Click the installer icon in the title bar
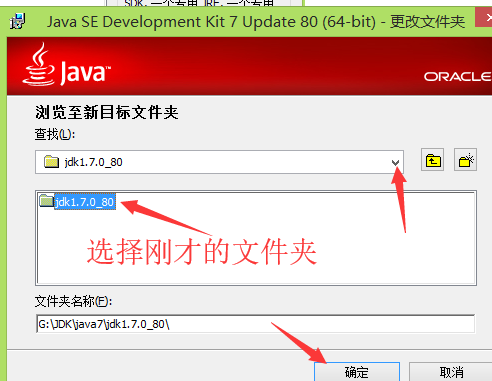The height and width of the screenshot is (381, 492). [x=17, y=22]
